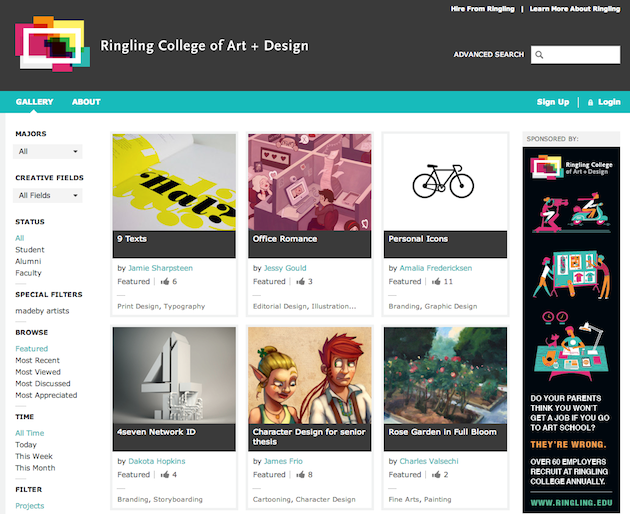Open the Creative Fields dropdown
Screen dimensions: 630x514
pyautogui.click(x=48, y=196)
